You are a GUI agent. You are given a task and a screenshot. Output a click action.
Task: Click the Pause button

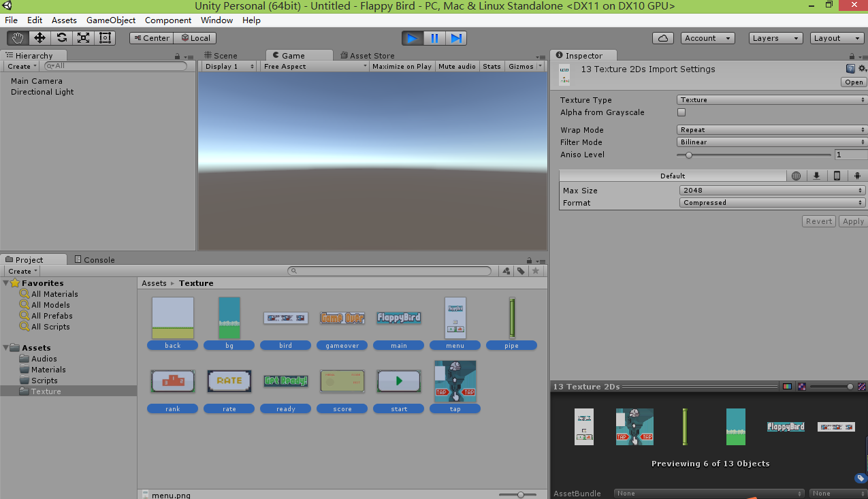click(x=434, y=38)
